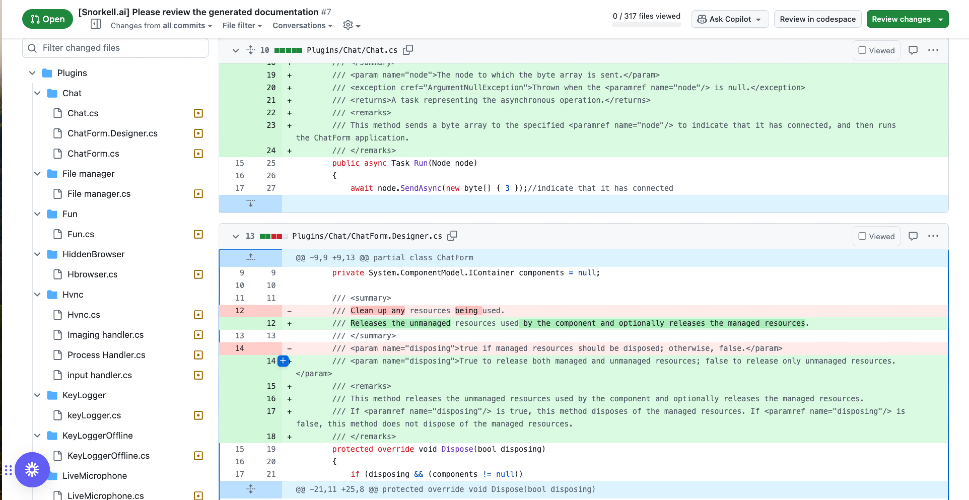Copy the Plugins/Chat/Chat.cs file path
Screen dimensions: 969x500
coord(408,50)
